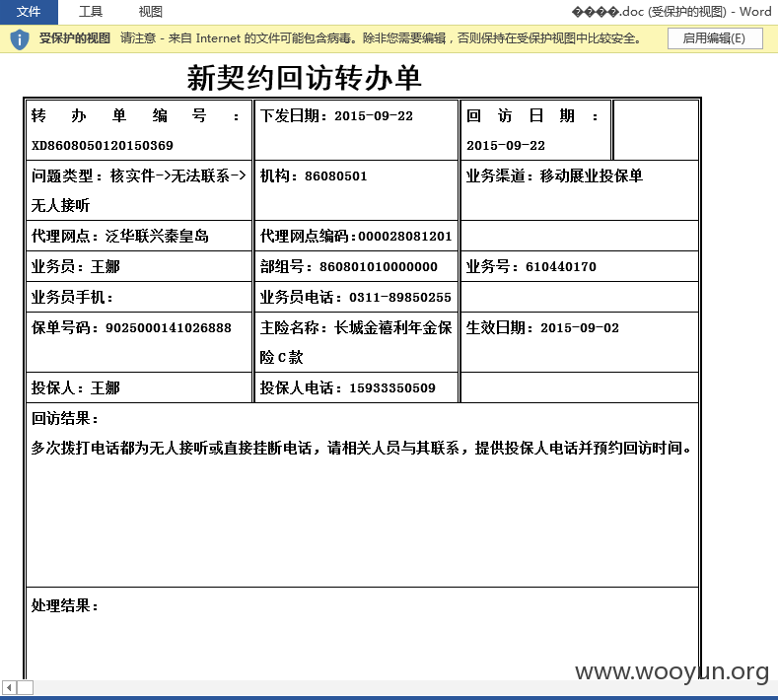778x700 pixels.
Task: Click the 机构: 86080501 cell
Action: [x=356, y=190]
